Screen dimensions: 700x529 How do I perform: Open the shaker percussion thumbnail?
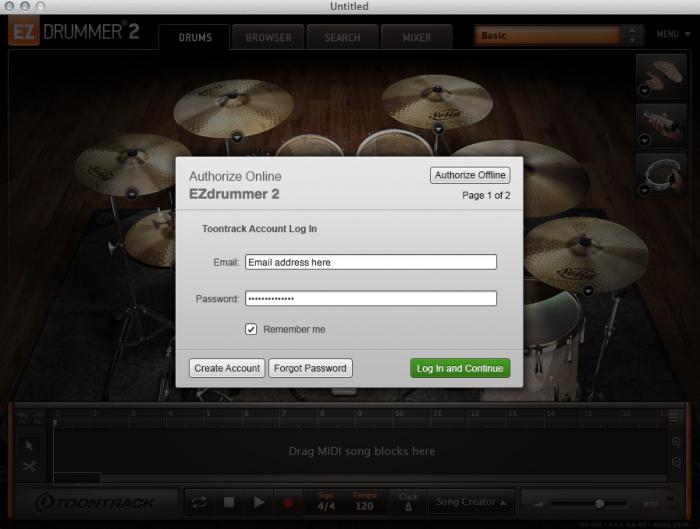point(661,125)
